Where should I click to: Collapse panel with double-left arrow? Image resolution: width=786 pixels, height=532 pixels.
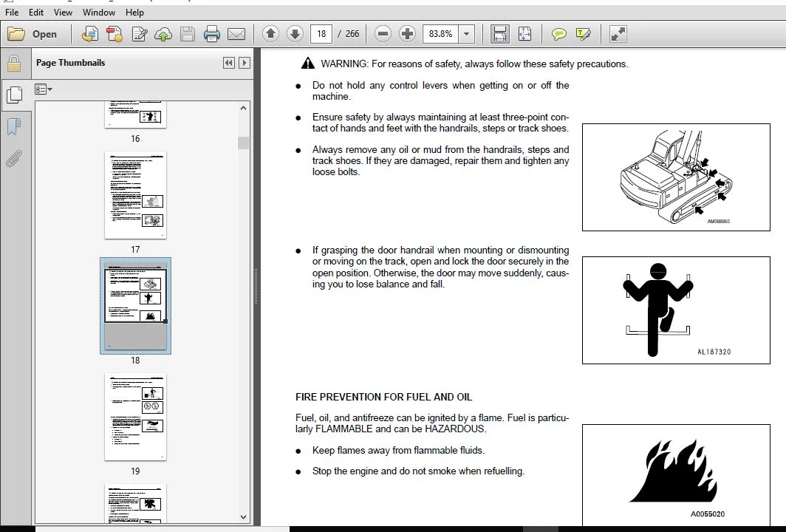[x=228, y=63]
